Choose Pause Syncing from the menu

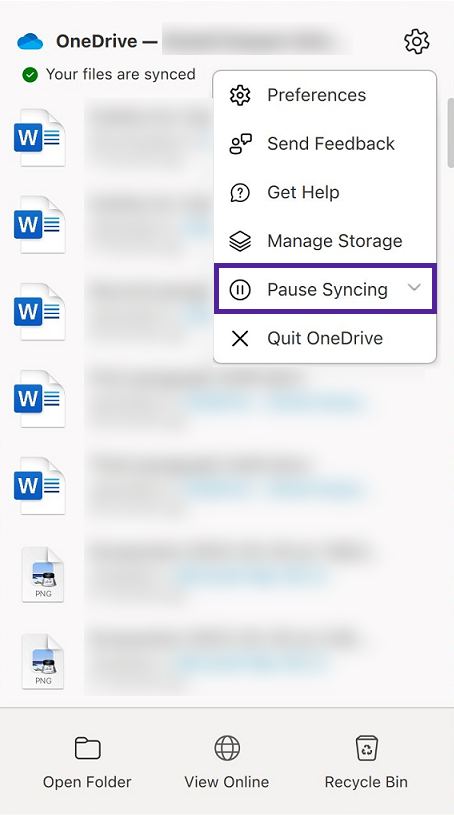tap(325, 289)
